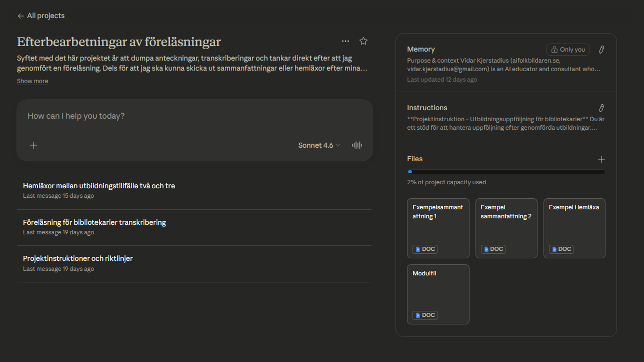This screenshot has width=644, height=362.
Task: Open the Sonnet 4.6 model selector dropdown
Action: [x=319, y=145]
